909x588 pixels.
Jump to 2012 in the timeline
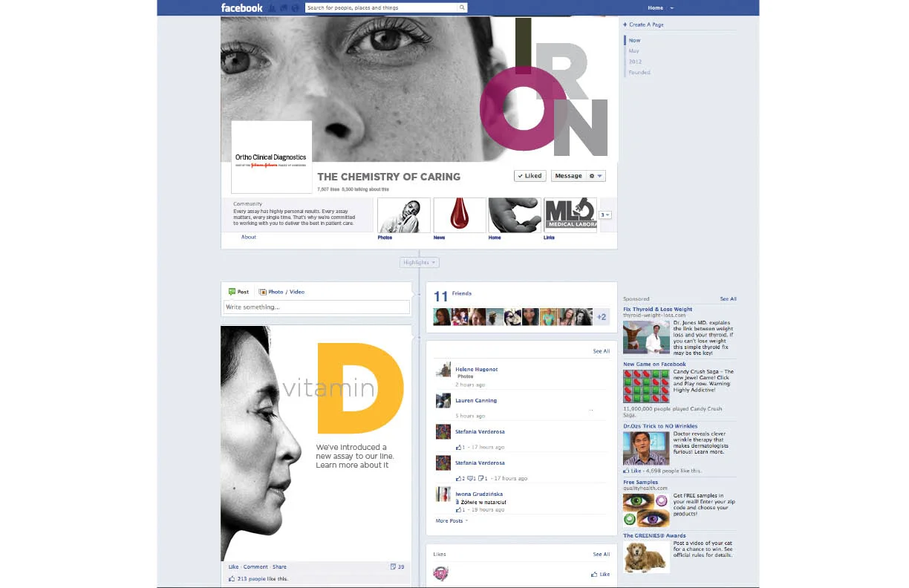635,62
